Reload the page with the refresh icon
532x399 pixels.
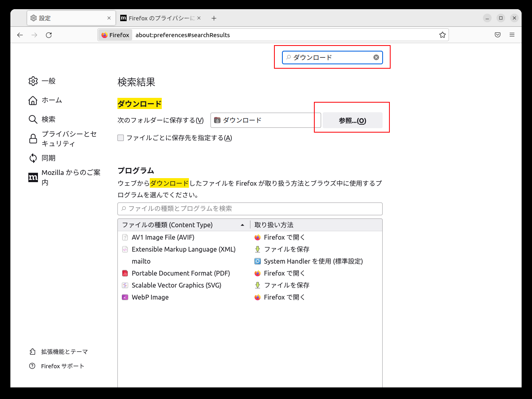49,35
